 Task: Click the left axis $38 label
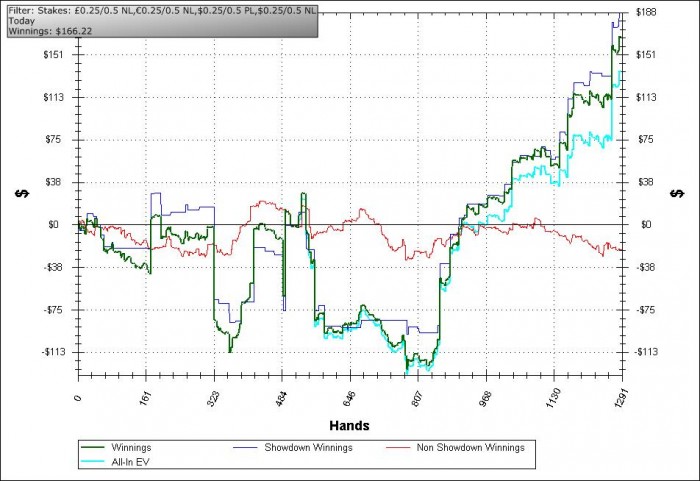54,182
